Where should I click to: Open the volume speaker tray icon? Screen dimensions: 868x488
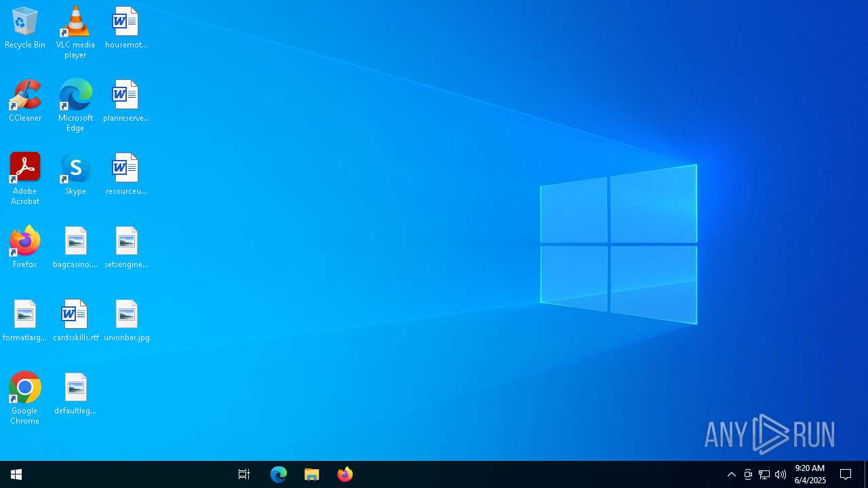pyautogui.click(x=781, y=474)
